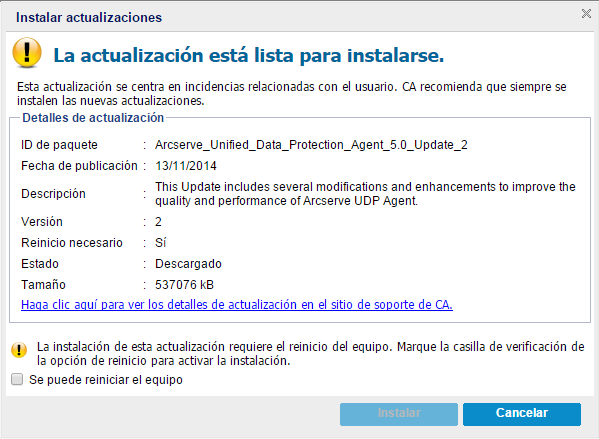Viewport: 599px width, 439px height.
Task: Click the status value 'Descargado'
Action: click(188, 264)
